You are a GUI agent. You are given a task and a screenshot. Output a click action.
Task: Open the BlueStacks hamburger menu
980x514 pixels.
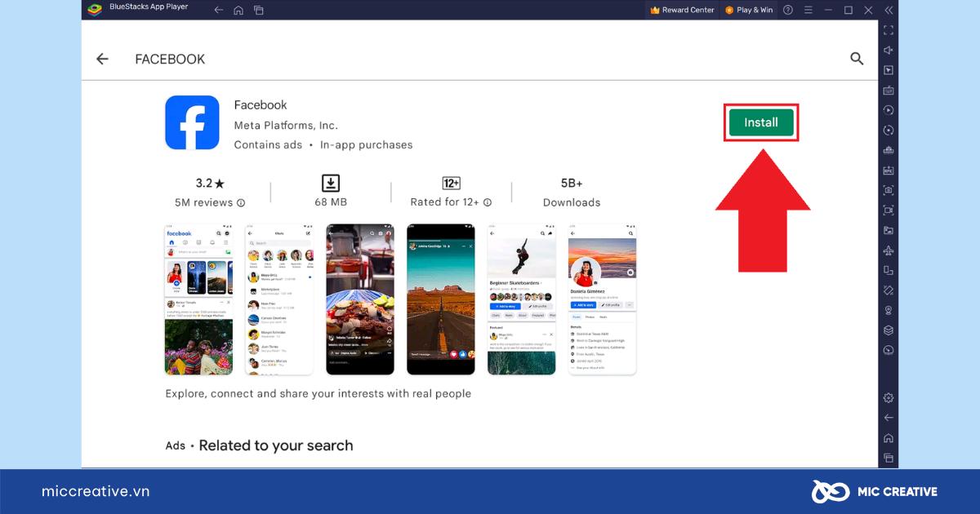[x=808, y=10]
